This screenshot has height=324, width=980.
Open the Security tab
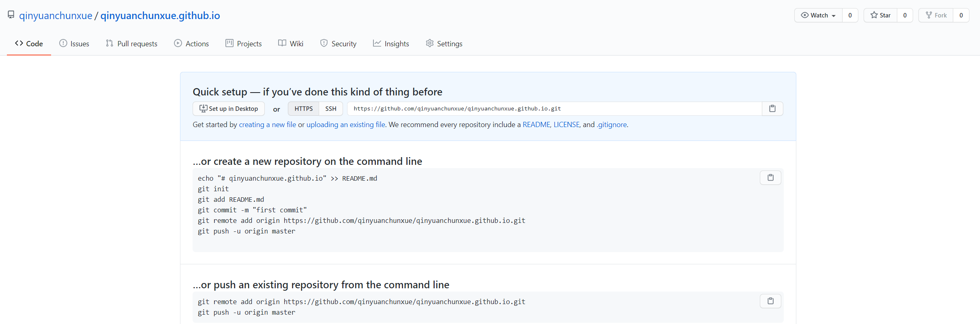[x=338, y=43]
